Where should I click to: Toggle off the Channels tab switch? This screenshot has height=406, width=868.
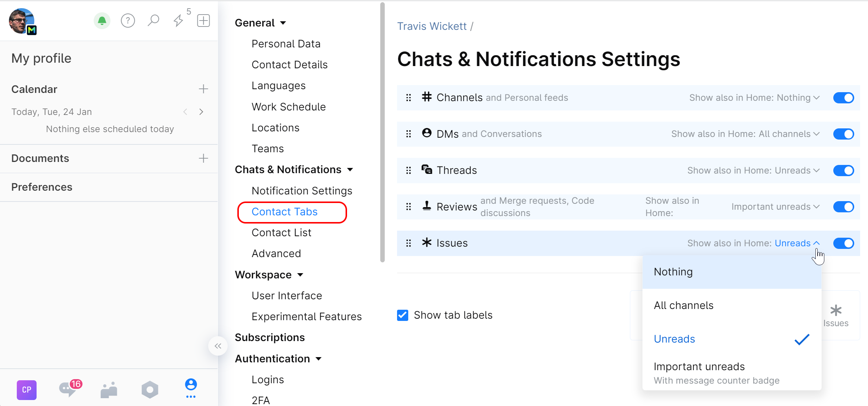click(x=843, y=98)
